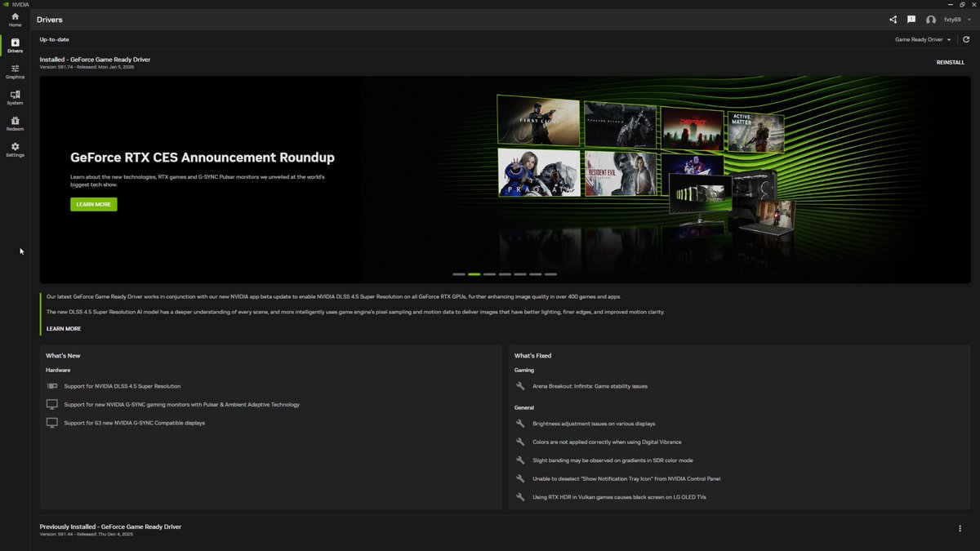The image size is (980, 551).
Task: Expand the fxty69 account dropdown arrow
Action: 969,20
